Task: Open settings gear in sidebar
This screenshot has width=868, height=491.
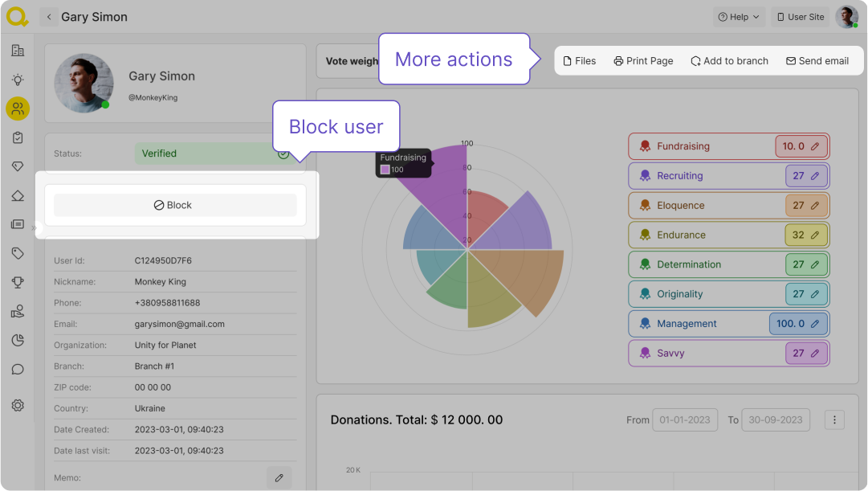Action: tap(18, 406)
